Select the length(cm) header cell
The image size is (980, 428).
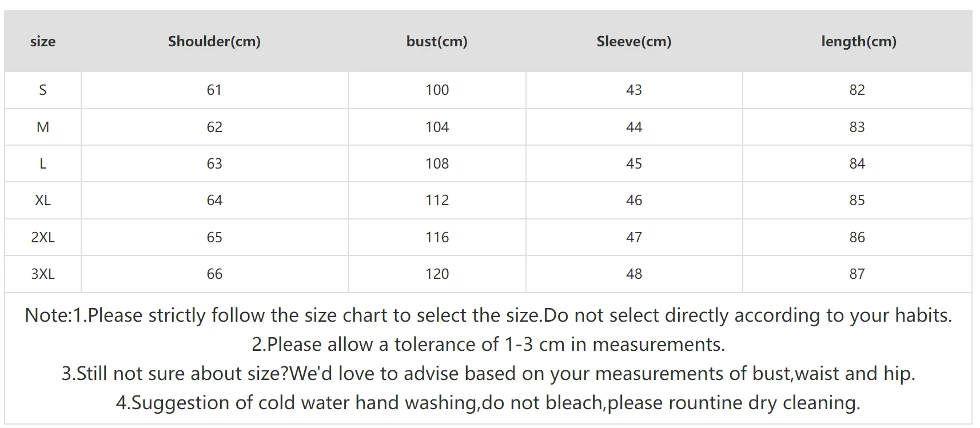[858, 42]
